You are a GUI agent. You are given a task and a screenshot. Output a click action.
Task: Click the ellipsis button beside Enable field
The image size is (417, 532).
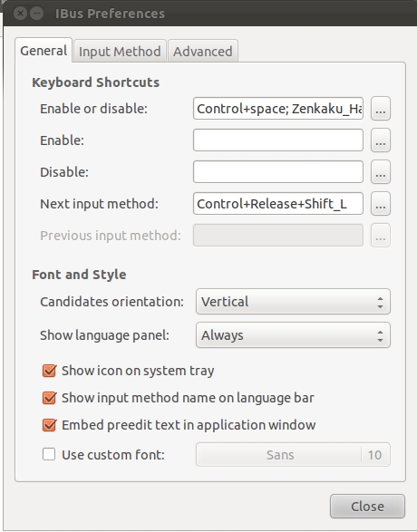(381, 140)
